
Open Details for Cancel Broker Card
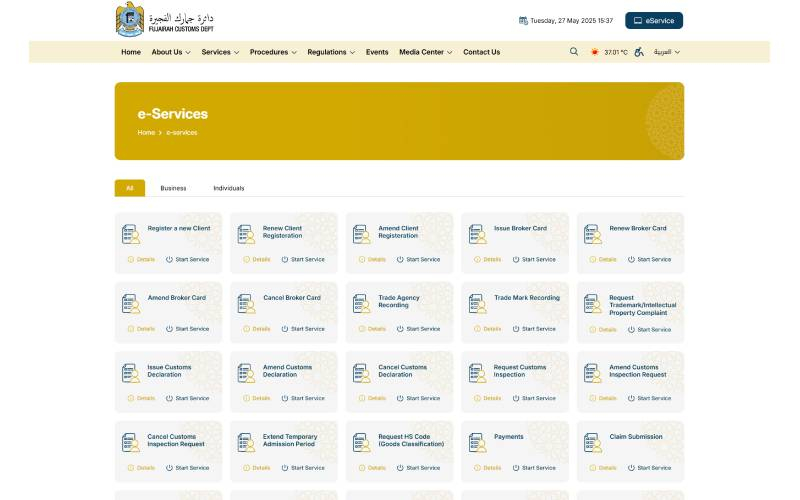pos(256,329)
